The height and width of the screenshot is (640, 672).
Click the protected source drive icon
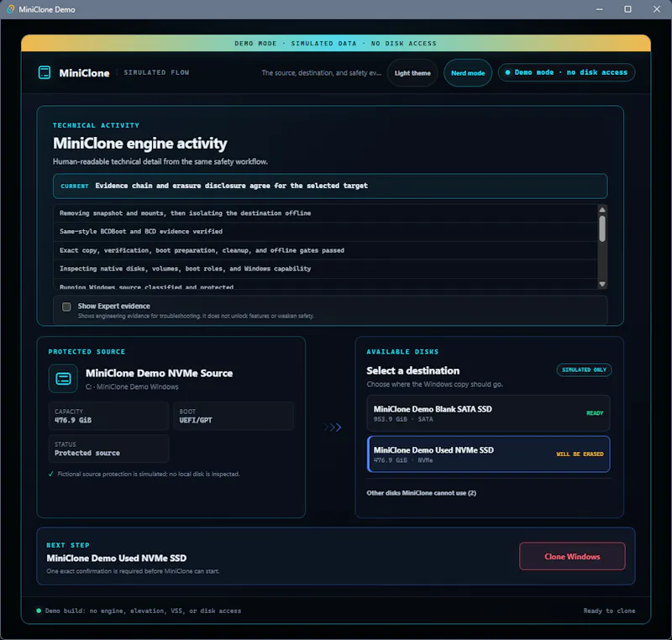click(63, 379)
